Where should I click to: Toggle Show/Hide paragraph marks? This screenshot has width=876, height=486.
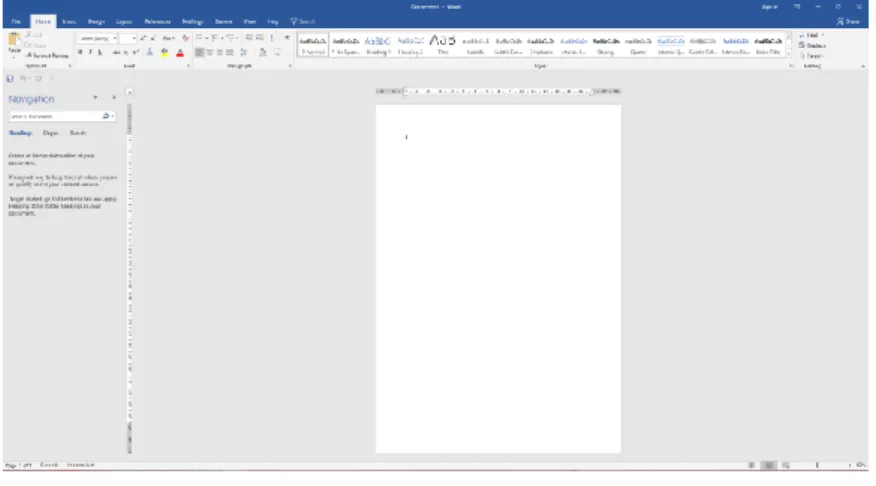pyautogui.click(x=287, y=37)
